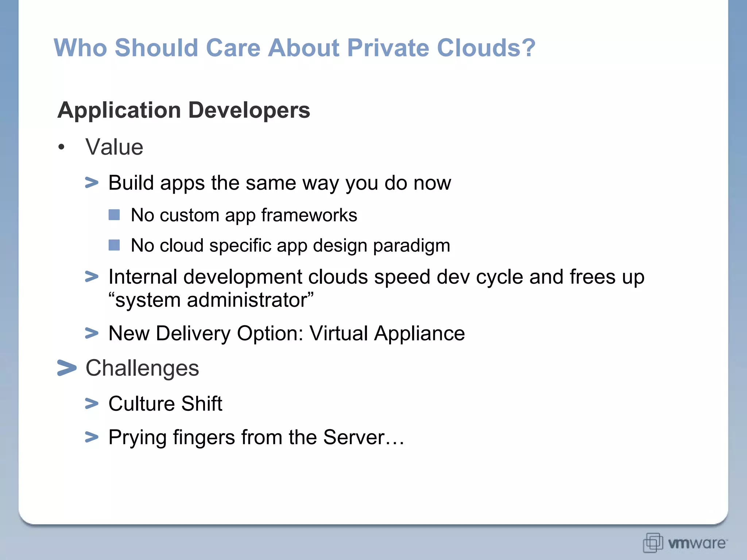Click the 'Challenges' heading
Viewport: 747px width, 560px height.
coord(142,368)
